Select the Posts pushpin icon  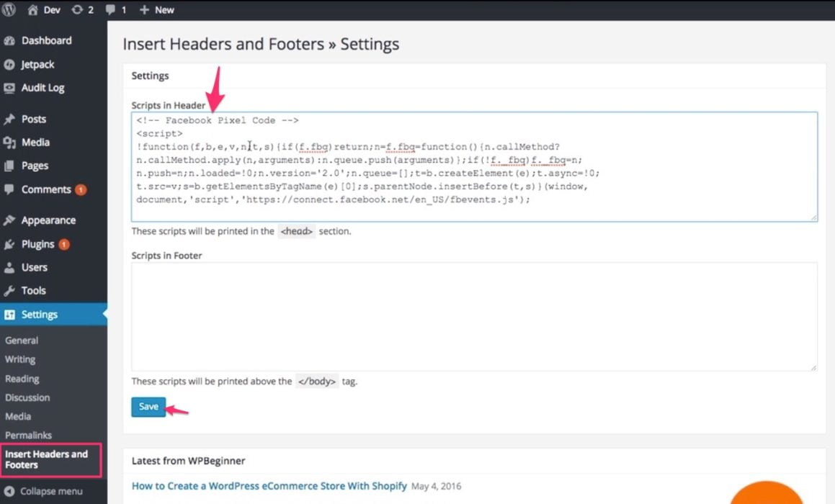9,120
